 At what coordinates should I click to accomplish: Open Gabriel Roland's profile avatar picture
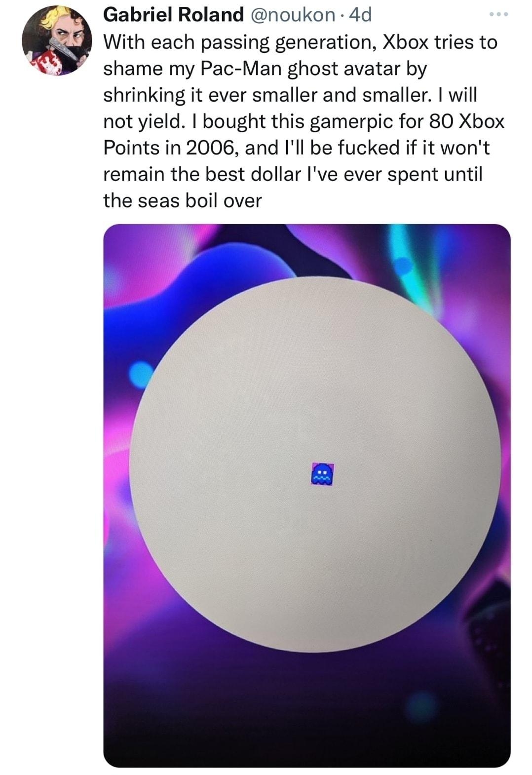(x=57, y=40)
